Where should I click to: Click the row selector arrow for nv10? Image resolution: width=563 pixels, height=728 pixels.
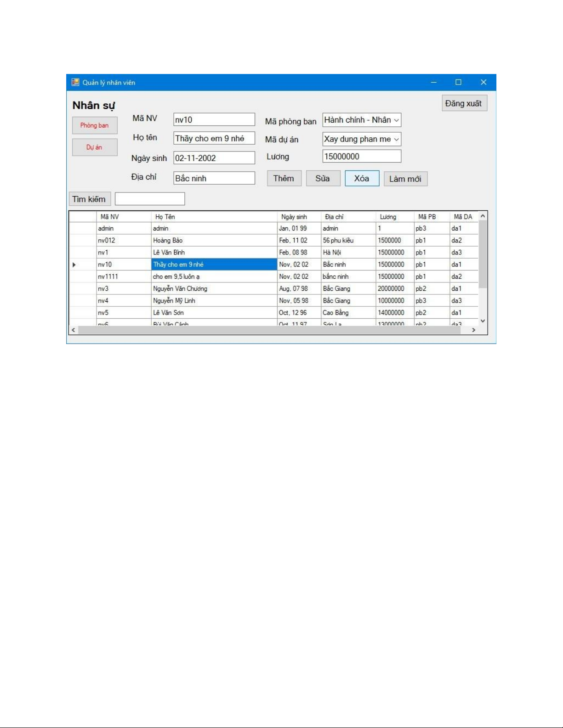tap(74, 265)
